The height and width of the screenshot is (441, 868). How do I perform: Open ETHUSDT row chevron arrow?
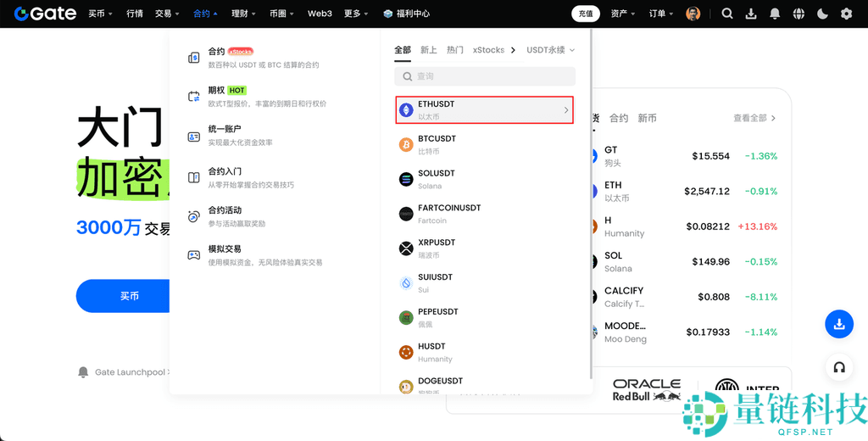tap(565, 110)
